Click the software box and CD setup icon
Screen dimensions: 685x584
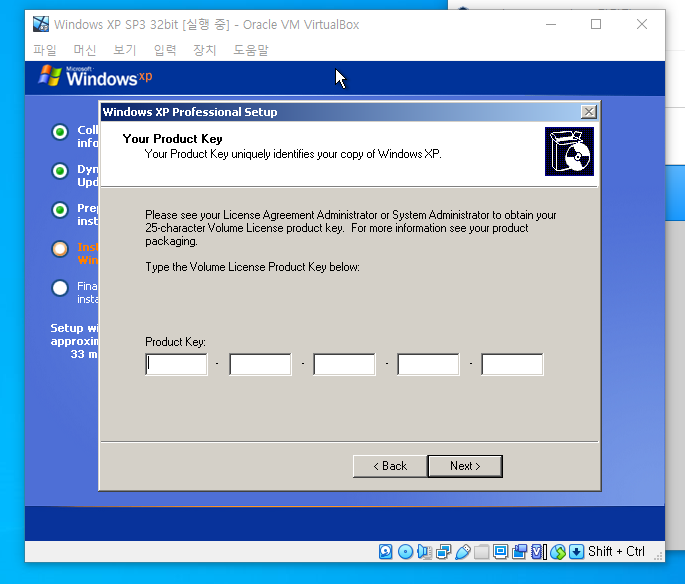(x=569, y=152)
